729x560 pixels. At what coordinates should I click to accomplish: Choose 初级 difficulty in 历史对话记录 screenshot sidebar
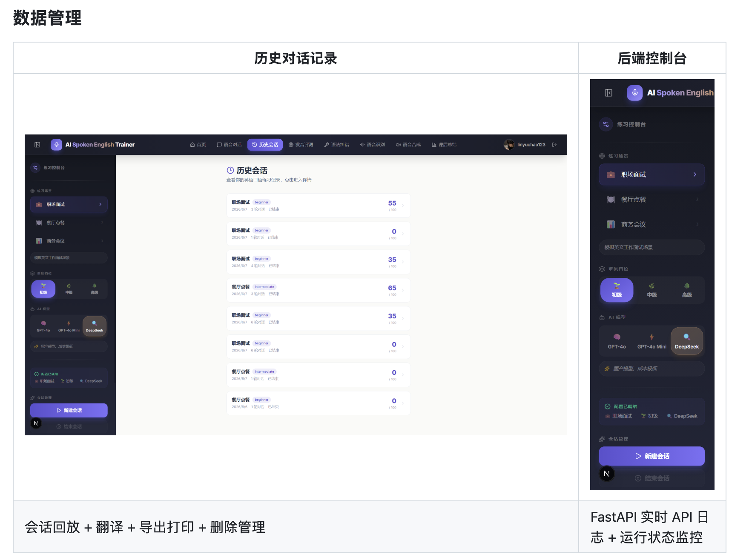43,289
